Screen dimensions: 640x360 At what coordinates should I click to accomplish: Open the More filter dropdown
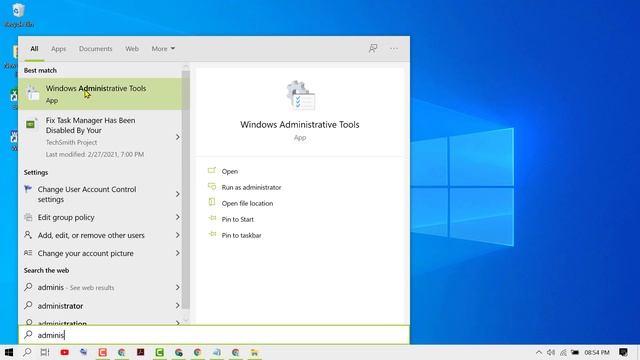click(163, 49)
